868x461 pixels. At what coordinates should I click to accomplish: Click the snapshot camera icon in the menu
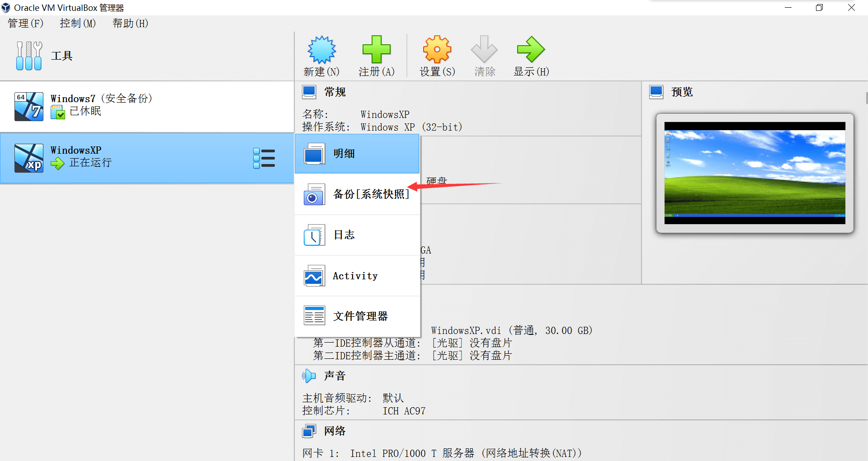tap(314, 194)
